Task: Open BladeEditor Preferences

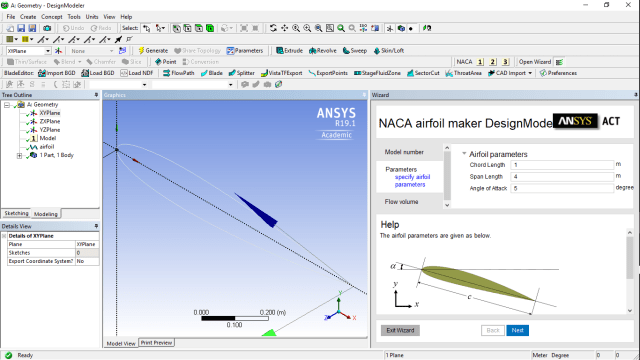Action: (558, 73)
